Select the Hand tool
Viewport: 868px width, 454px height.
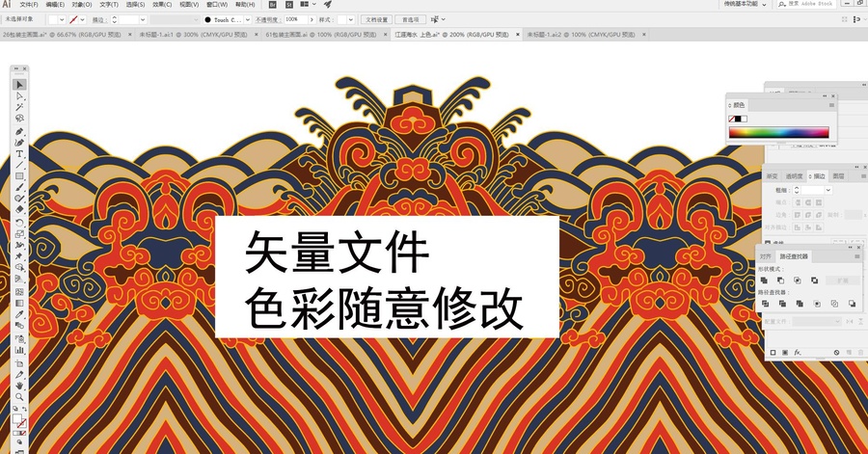[x=19, y=386]
